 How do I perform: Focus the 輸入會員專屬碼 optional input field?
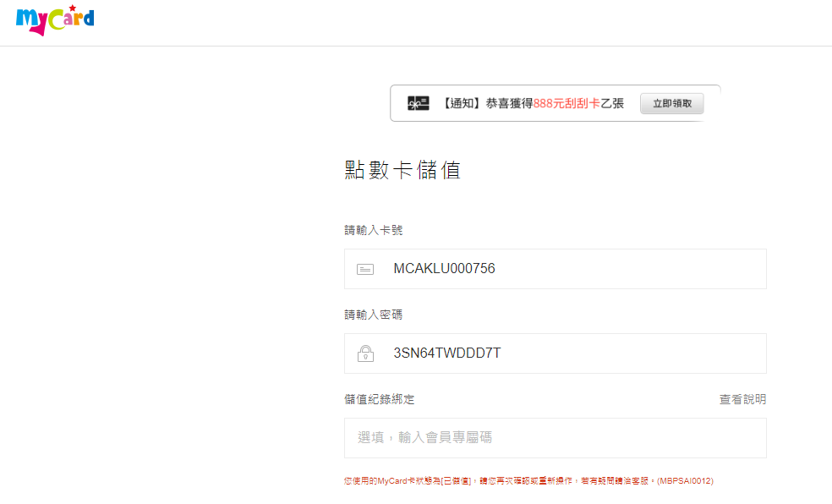(555, 438)
